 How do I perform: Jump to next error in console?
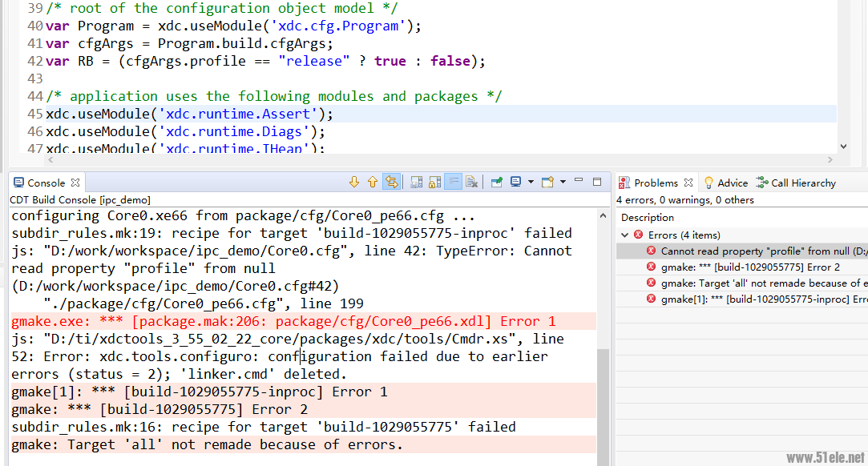[354, 183]
